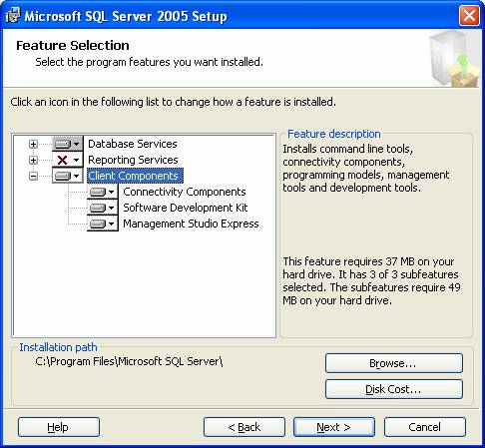The width and height of the screenshot is (485, 448).
Task: Click the Client Components drive icon
Action: click(63, 176)
